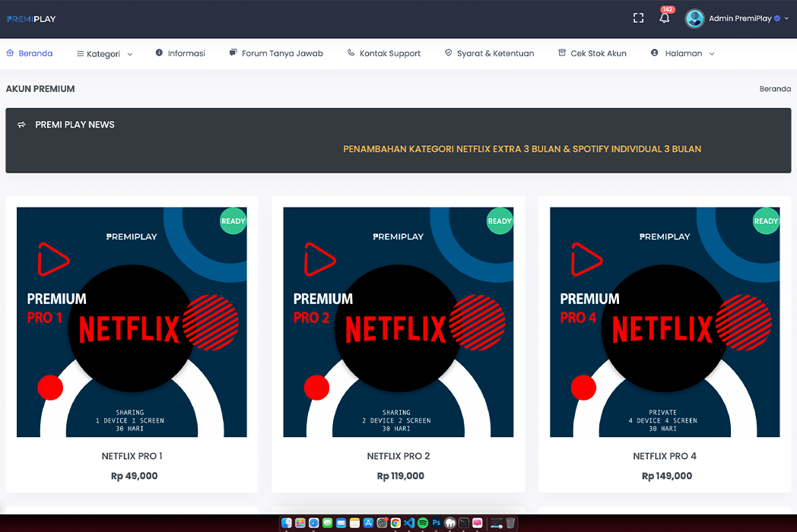797x532 pixels.
Task: Click the Admin PremiPlay avatar
Action: [x=694, y=19]
